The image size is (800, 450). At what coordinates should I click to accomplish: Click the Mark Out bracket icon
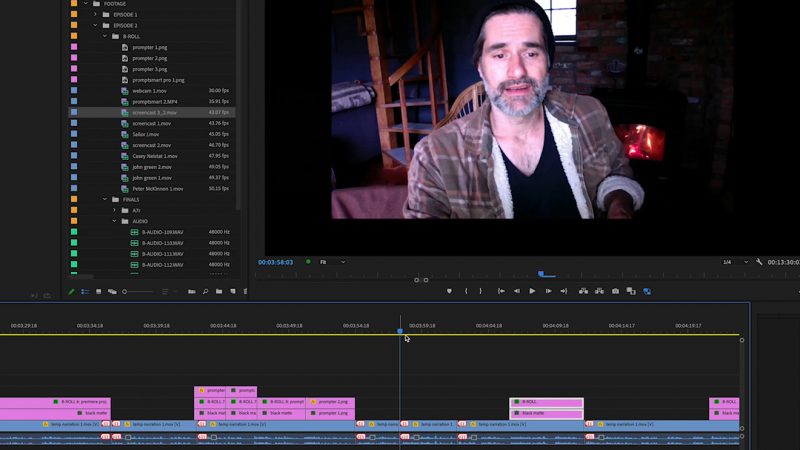480,291
